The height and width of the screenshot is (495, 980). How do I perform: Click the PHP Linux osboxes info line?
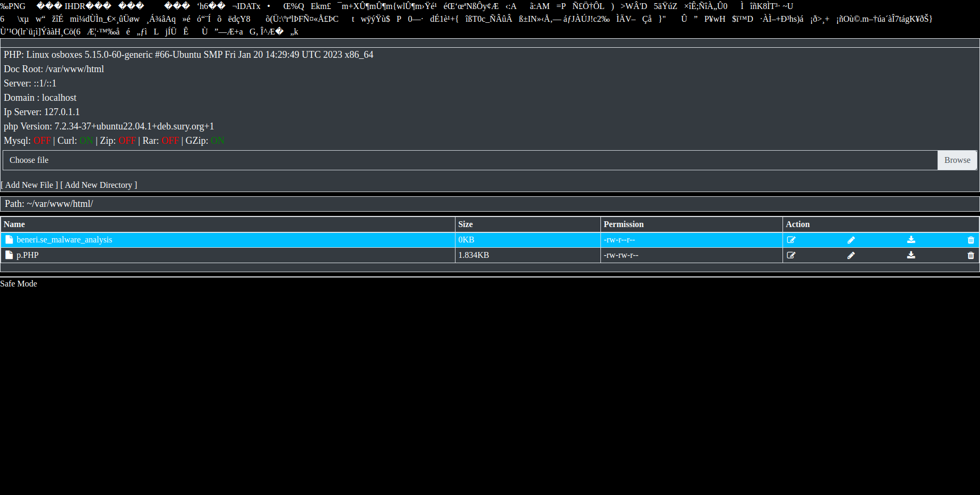click(188, 55)
